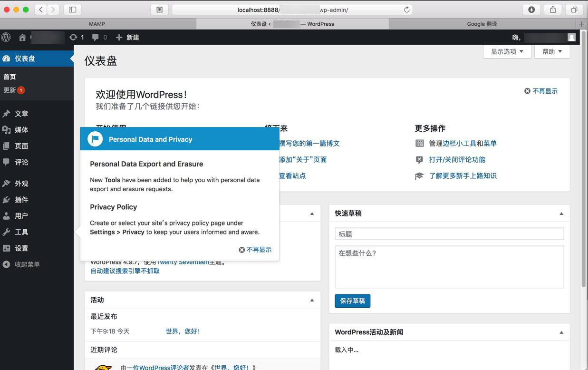Focus the 在想些什么? text area
Viewport: 588px width, 370px height.
[x=449, y=267]
